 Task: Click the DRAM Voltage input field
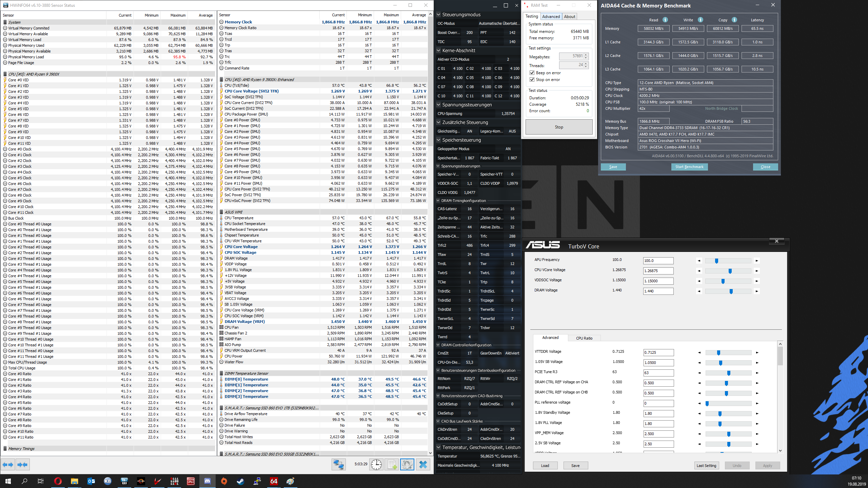(x=658, y=291)
